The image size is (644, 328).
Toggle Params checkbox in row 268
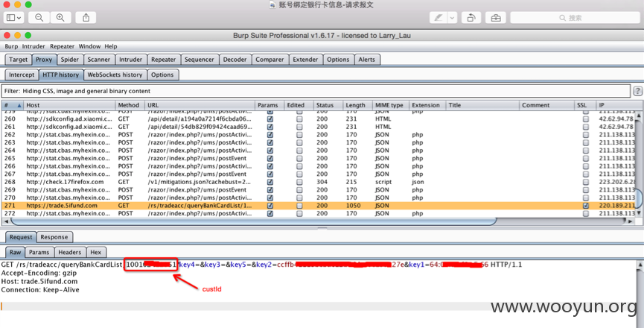click(270, 182)
